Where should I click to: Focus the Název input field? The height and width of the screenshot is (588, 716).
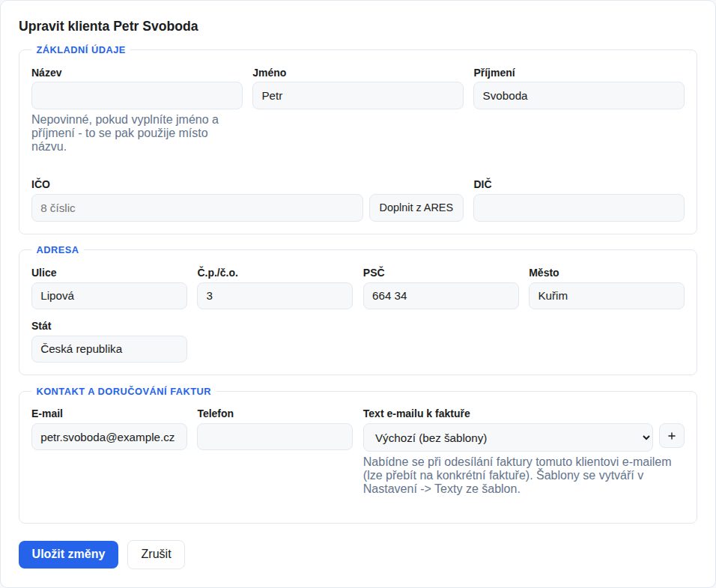pos(137,95)
